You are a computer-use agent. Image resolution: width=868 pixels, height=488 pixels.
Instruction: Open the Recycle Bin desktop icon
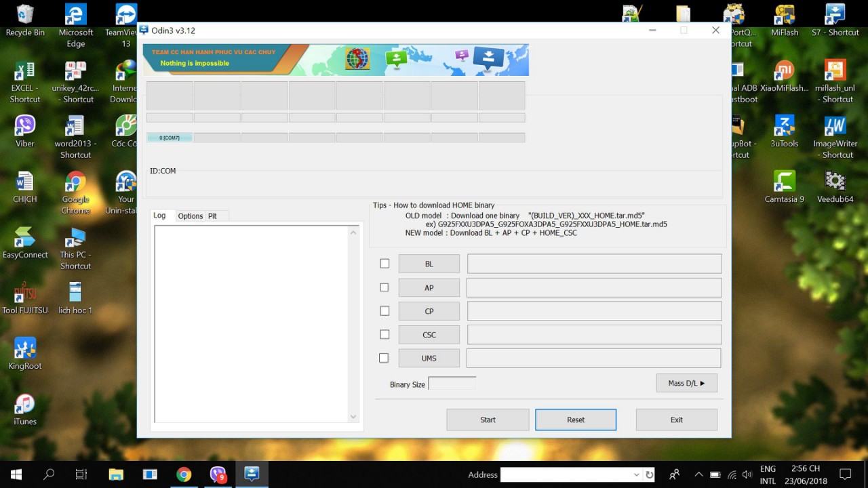(x=25, y=21)
